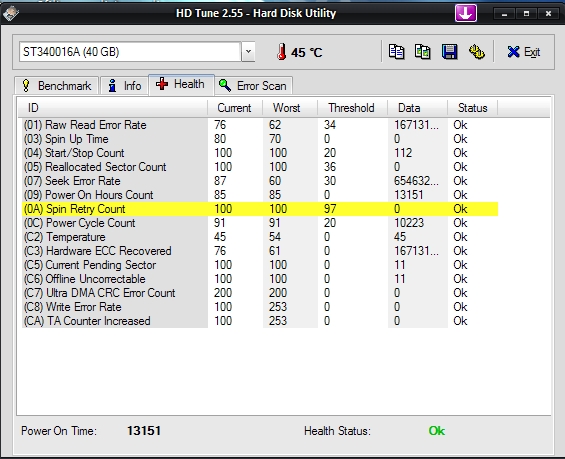
Task: Select the (0C) Power Cycle Count row
Action: [x=260, y=223]
